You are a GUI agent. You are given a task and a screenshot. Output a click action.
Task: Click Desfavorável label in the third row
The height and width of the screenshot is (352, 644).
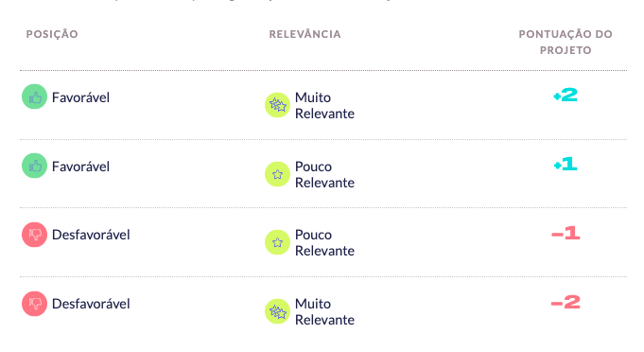coord(91,235)
